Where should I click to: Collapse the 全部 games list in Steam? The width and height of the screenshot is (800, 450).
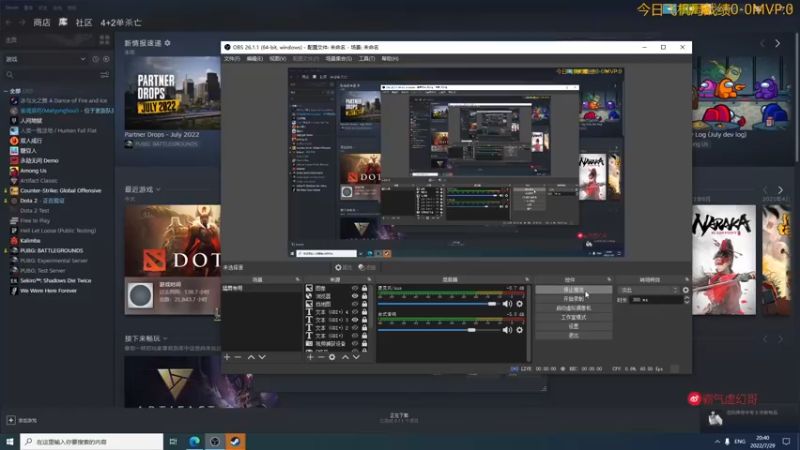point(6,91)
